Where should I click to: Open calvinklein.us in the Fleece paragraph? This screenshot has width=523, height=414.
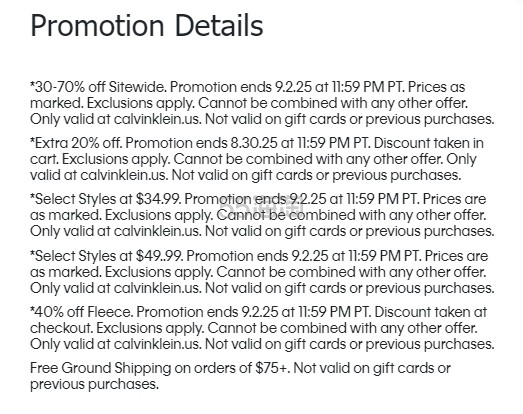click(157, 344)
